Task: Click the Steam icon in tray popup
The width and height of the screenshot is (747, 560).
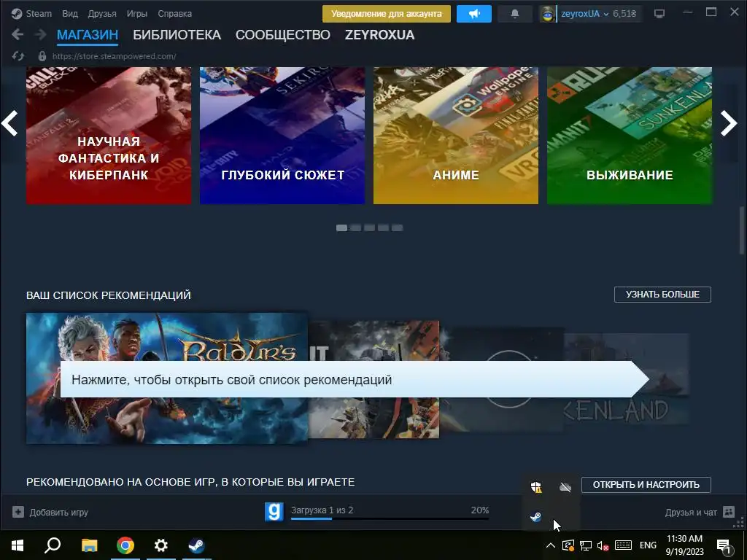Action: [536, 517]
